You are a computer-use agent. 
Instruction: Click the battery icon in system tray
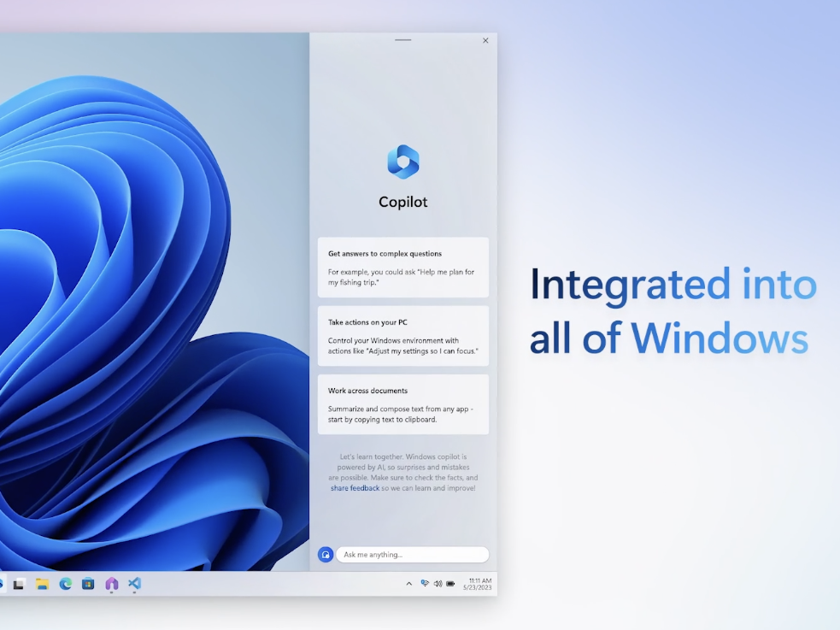click(x=450, y=583)
